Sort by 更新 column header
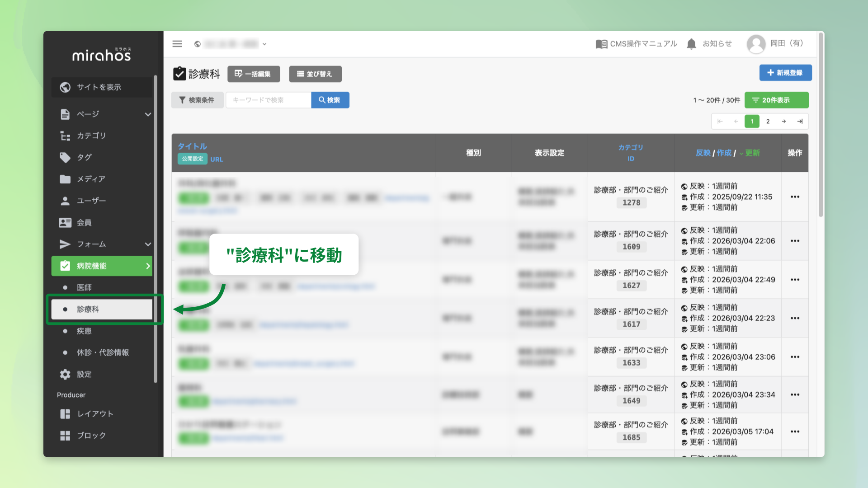 pos(752,153)
